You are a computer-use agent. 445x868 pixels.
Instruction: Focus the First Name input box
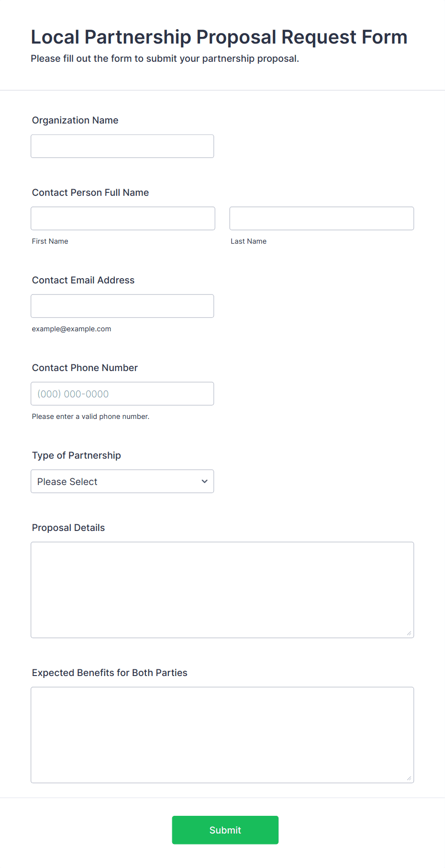coord(123,218)
